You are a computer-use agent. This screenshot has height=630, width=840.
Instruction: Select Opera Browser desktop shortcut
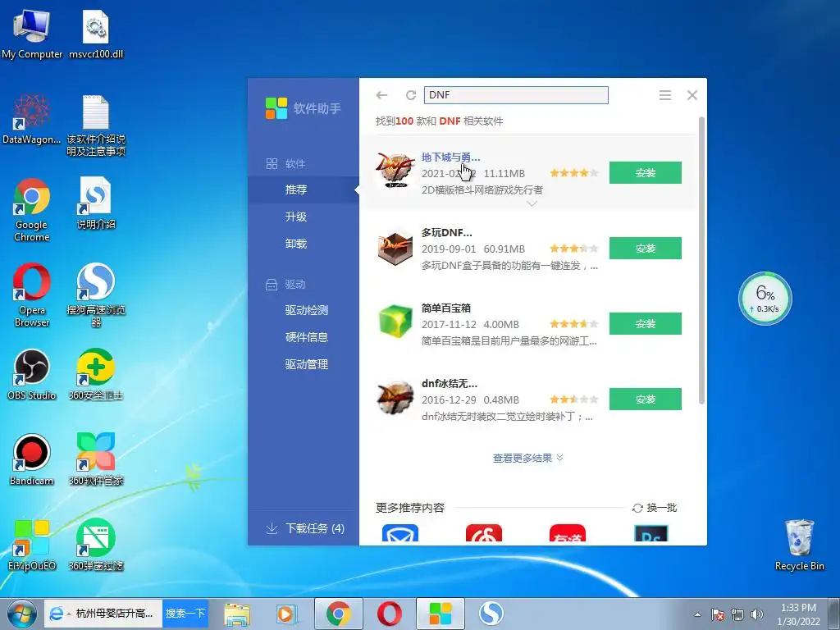32,294
